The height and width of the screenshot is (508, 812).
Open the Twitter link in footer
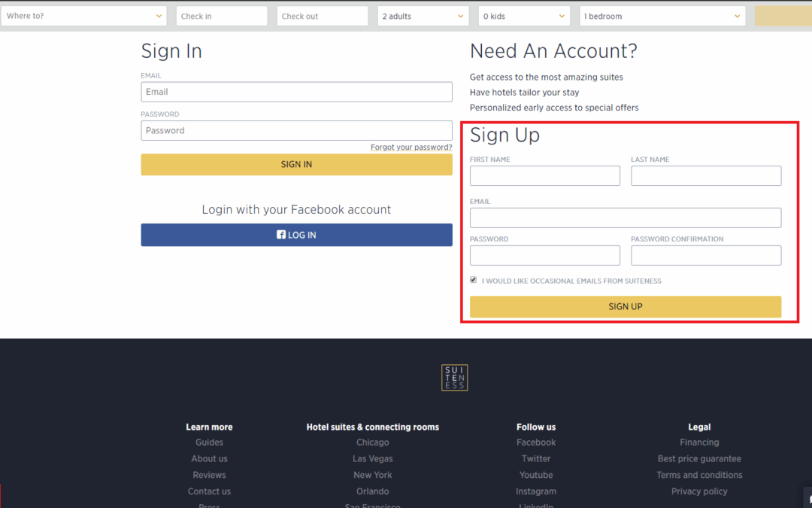click(x=536, y=458)
